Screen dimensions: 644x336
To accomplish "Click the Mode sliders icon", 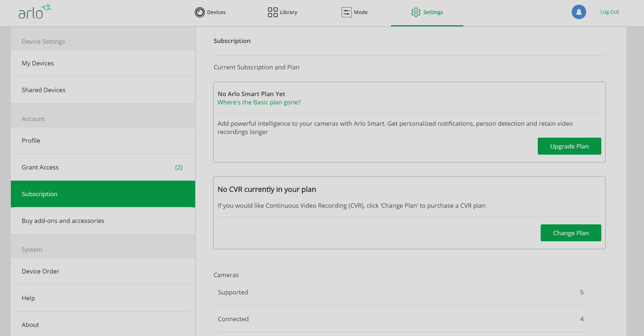I will pyautogui.click(x=346, y=12).
